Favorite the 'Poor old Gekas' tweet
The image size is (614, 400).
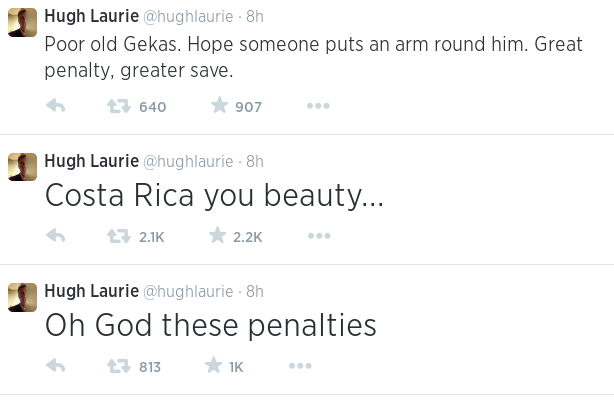click(219, 106)
